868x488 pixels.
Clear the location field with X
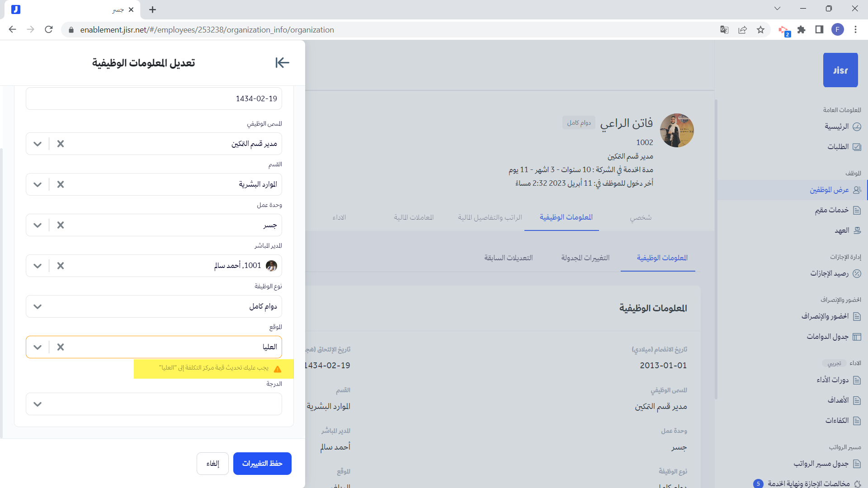coord(61,347)
